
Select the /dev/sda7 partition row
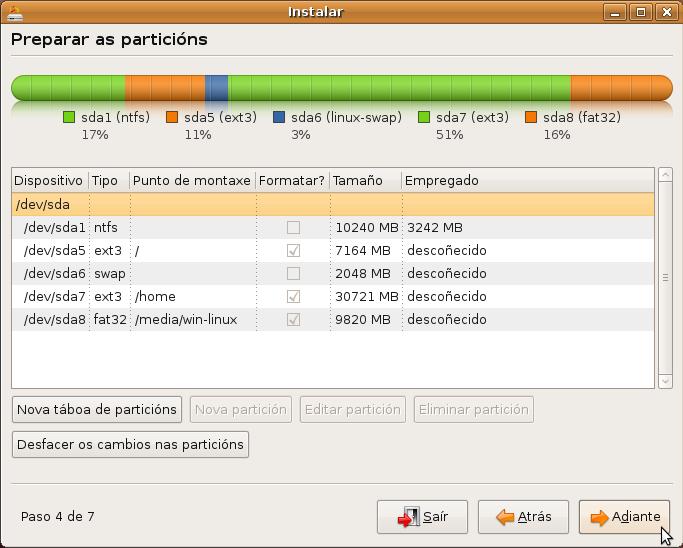pyautogui.click(x=333, y=297)
